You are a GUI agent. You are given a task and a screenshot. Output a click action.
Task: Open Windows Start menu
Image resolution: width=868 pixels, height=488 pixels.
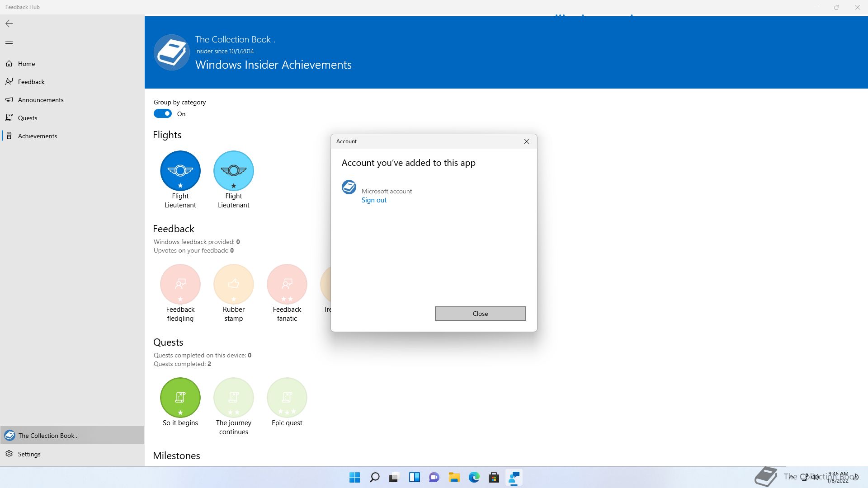click(x=355, y=477)
